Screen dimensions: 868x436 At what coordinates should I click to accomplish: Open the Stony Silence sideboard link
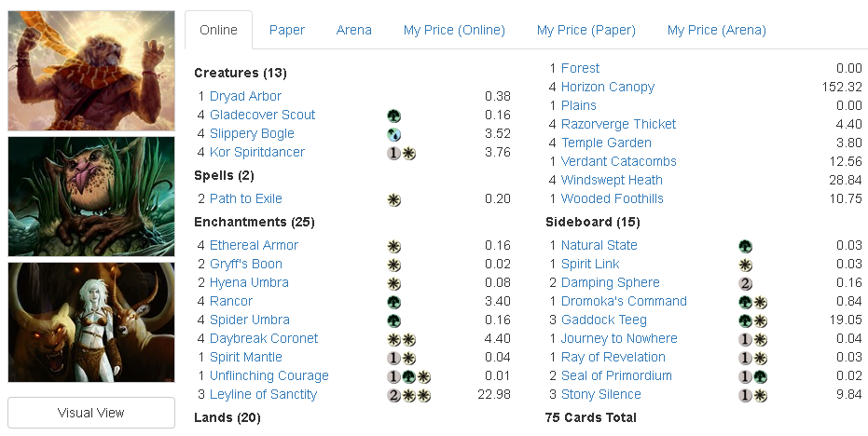coord(600,394)
